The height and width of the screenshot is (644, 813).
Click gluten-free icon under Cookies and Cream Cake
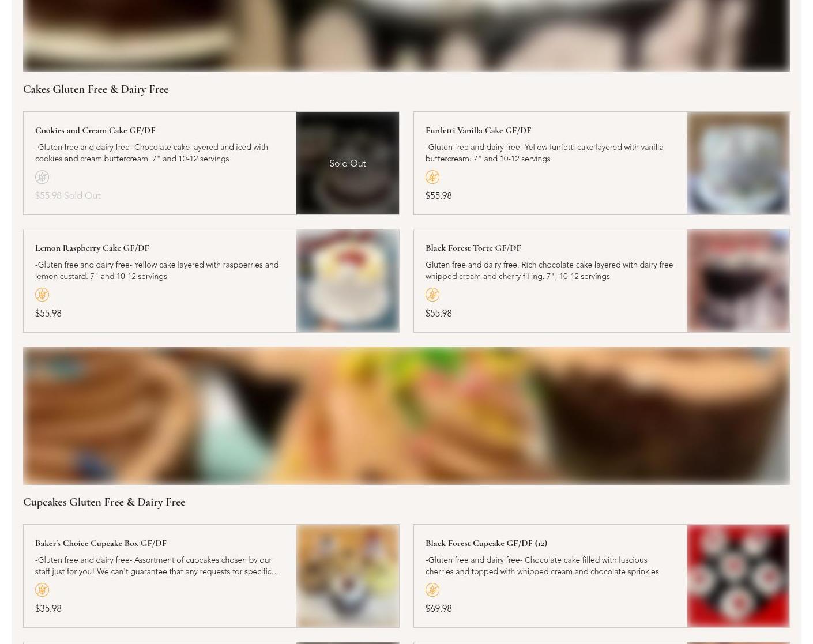pyautogui.click(x=42, y=177)
